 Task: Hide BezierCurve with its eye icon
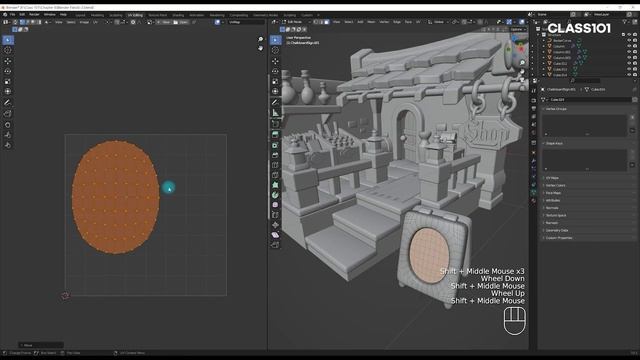[x=629, y=40]
